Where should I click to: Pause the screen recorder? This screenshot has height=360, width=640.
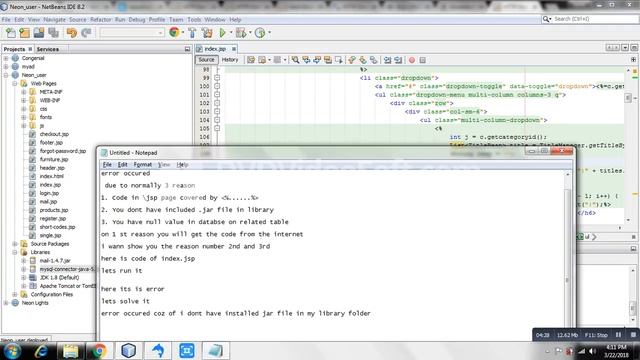click(618, 335)
